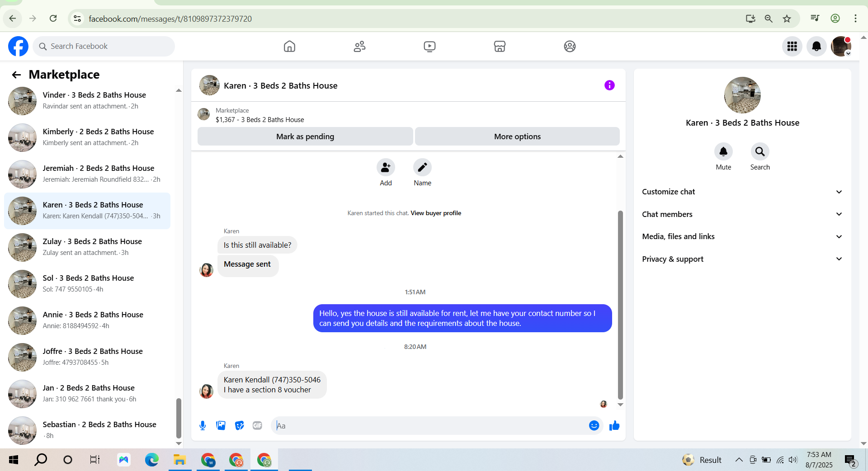Open the Home feed icon

coord(289,46)
